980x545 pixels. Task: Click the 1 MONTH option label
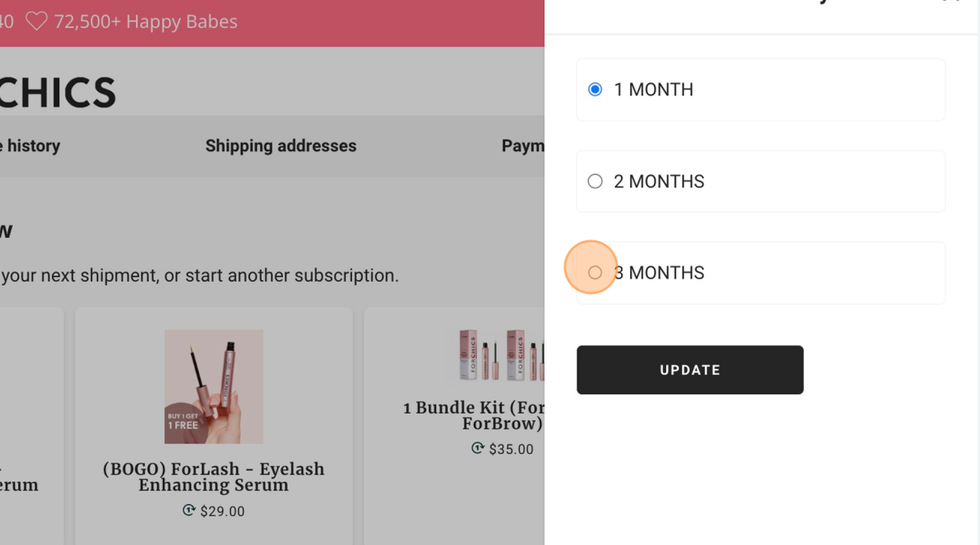click(x=653, y=89)
